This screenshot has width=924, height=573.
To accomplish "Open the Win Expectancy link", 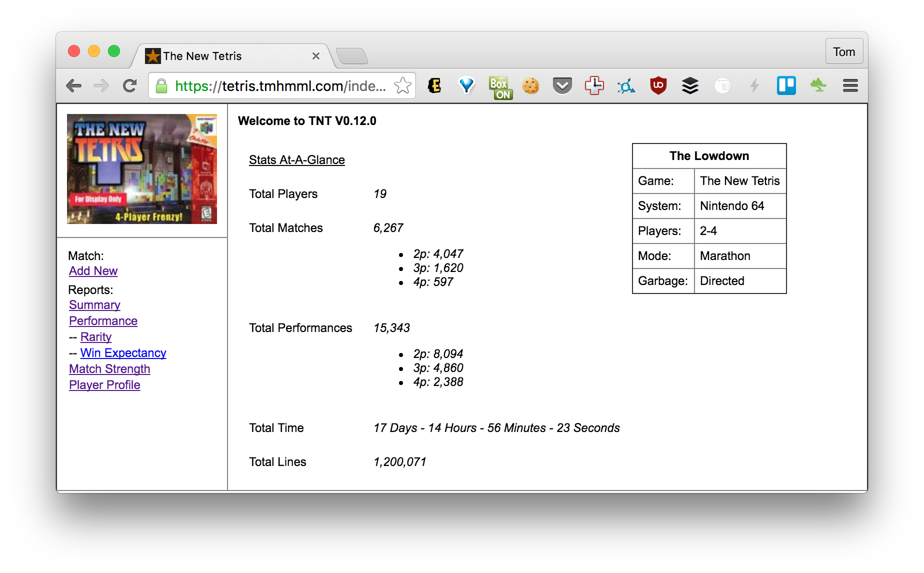I will pyautogui.click(x=123, y=353).
